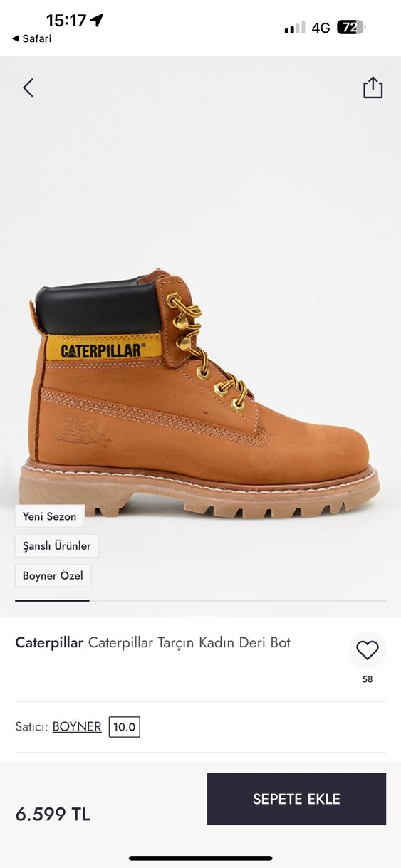Tap the 10.0 seller rating badge
Viewport: 401px width, 868px height.
pyautogui.click(x=125, y=727)
